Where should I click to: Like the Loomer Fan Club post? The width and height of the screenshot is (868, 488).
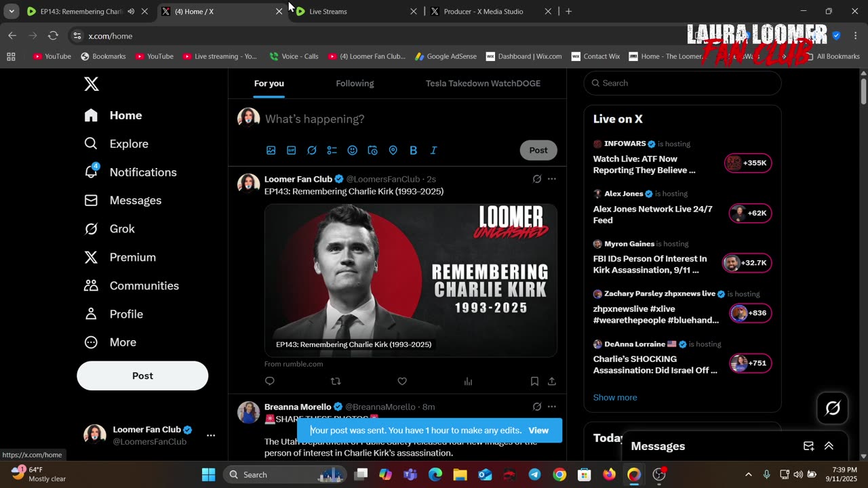402,382
